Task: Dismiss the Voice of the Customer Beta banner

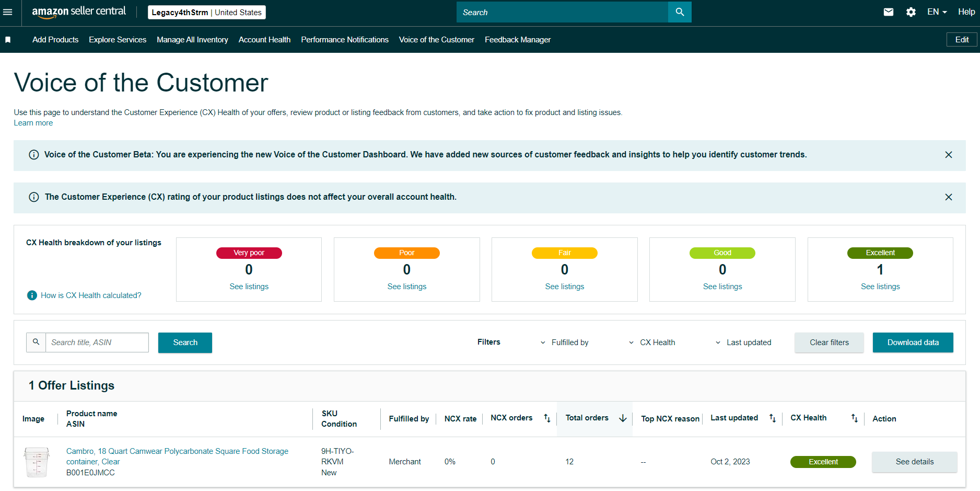Action: [x=949, y=155]
